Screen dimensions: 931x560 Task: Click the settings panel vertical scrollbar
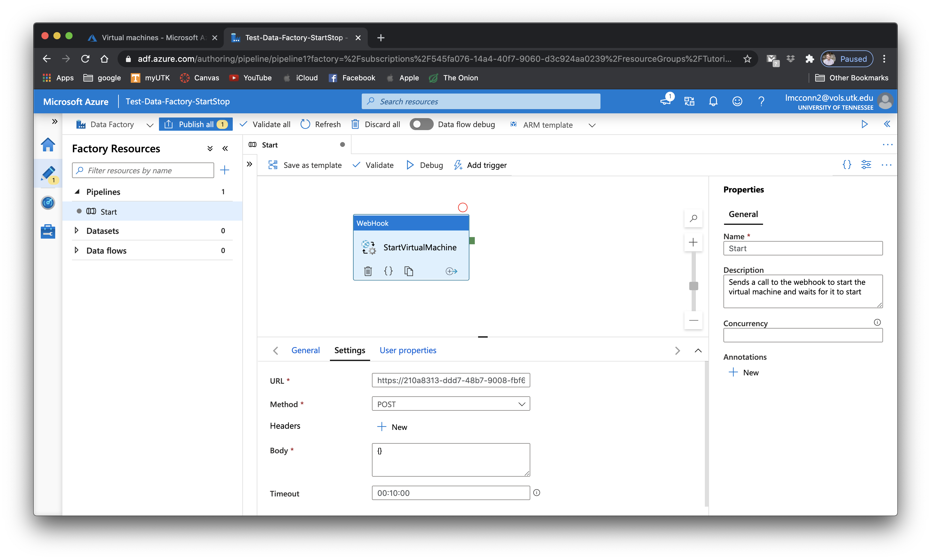click(706, 434)
